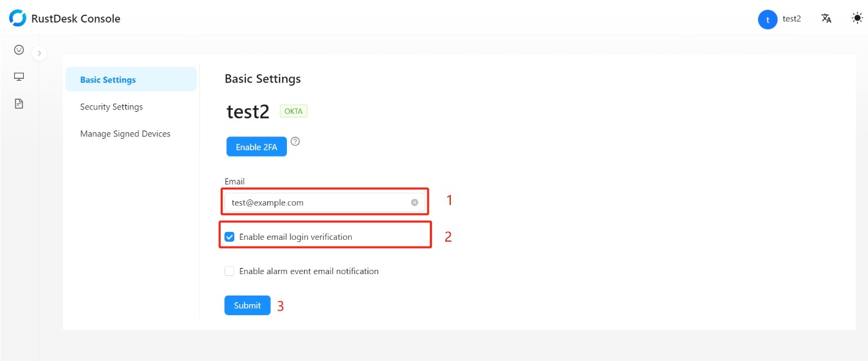Screen dimensions: 868x361
Task: Open the document logs sidebar icon
Action: coord(19,103)
